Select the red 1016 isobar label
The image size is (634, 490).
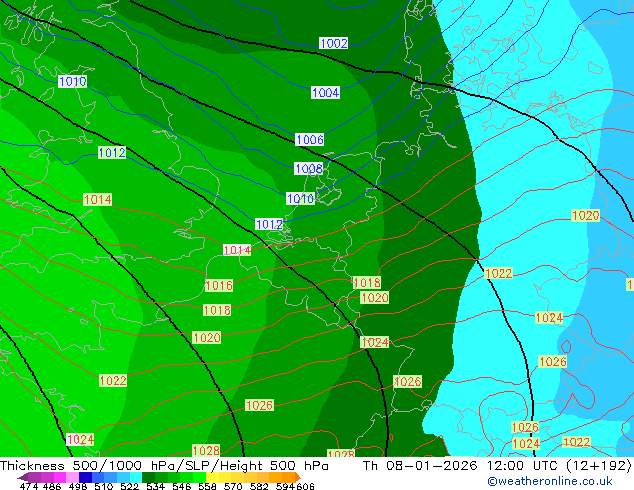[219, 285]
